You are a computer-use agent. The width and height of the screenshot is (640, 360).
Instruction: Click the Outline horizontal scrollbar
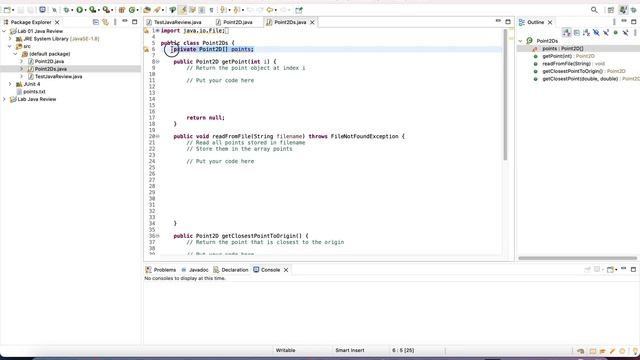pyautogui.click(x=577, y=258)
